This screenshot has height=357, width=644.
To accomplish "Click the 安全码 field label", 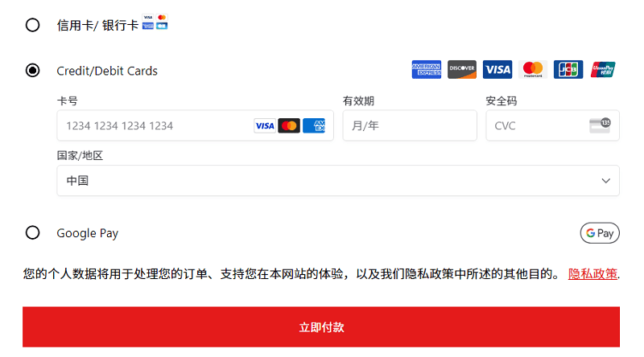I will click(501, 101).
